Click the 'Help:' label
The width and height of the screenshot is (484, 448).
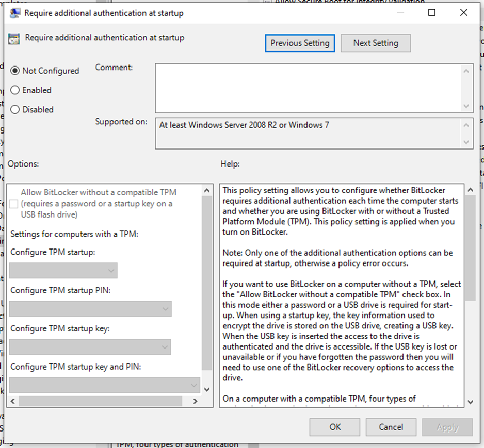(x=230, y=164)
